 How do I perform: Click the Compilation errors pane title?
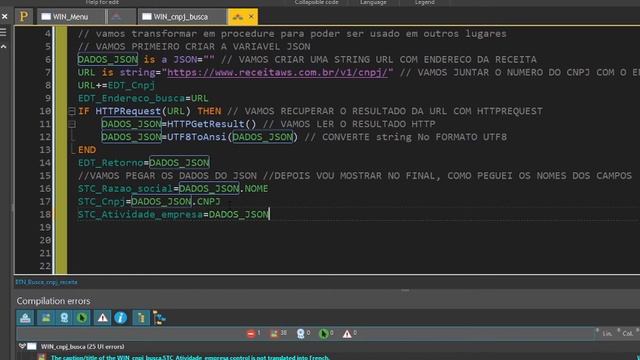click(53, 301)
